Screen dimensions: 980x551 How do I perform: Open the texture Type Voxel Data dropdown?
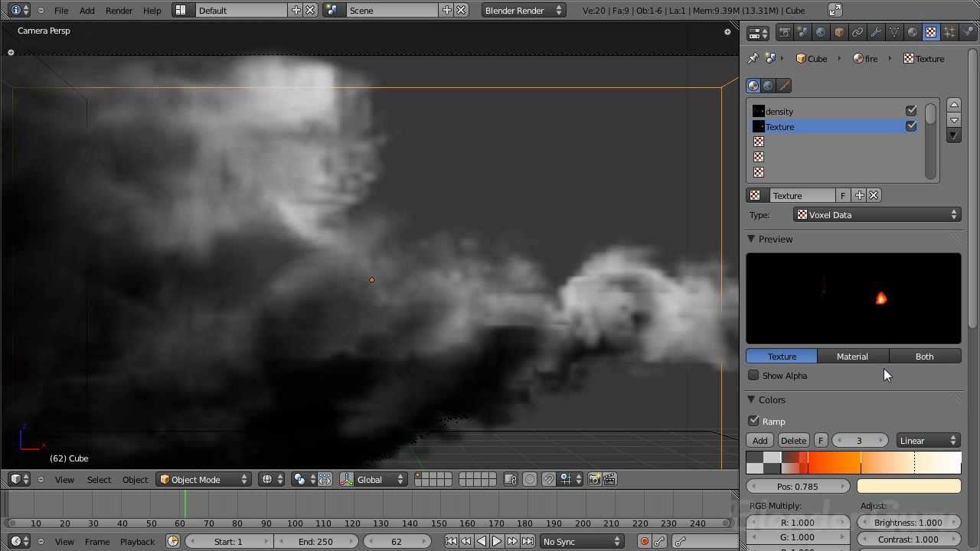click(x=877, y=215)
